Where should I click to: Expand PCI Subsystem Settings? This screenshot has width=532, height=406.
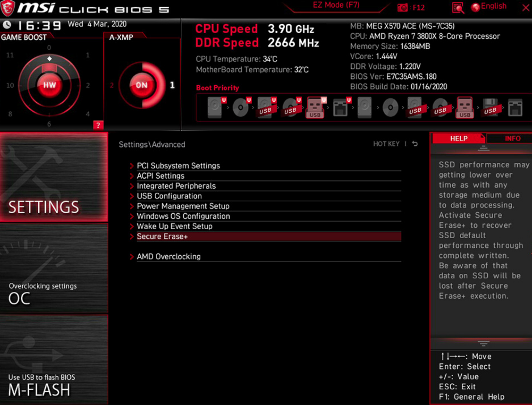point(265,166)
